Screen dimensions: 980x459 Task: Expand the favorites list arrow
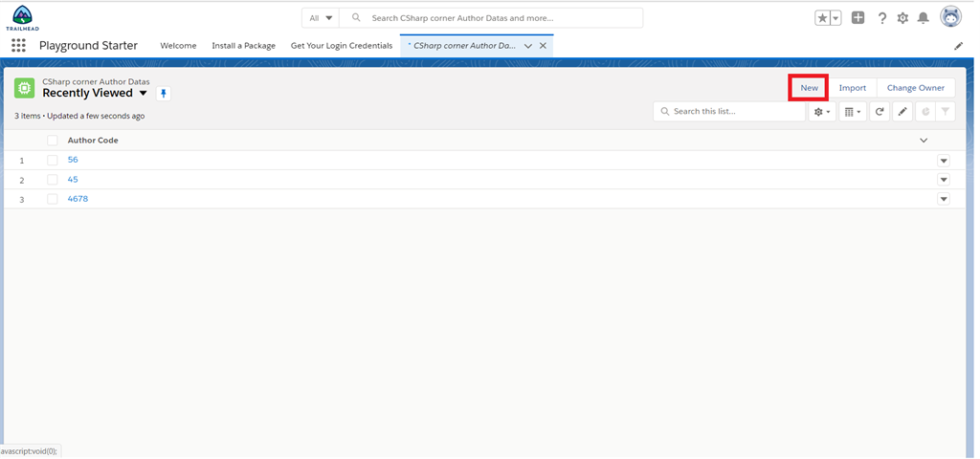coord(835,18)
